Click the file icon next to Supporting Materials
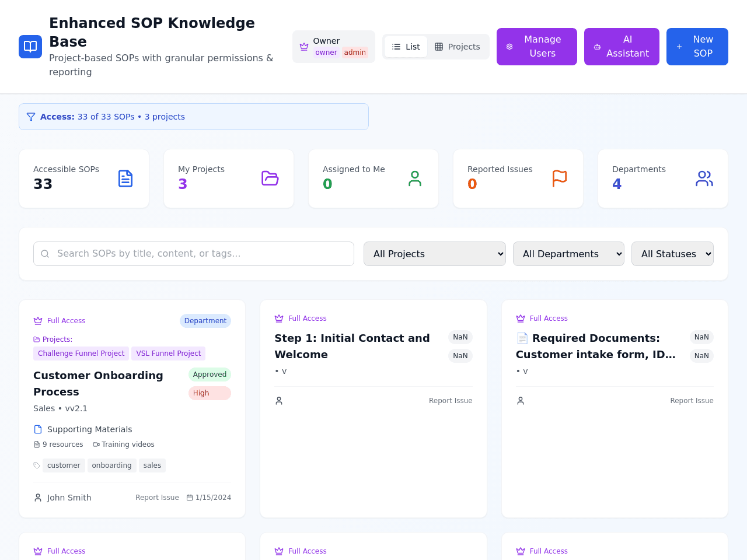Screen dimensions: 747x560 tap(38, 429)
